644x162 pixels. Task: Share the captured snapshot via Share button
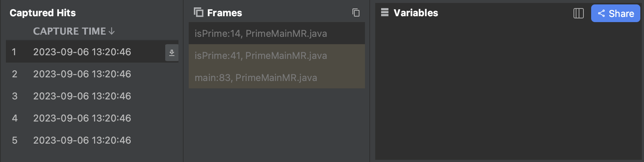pyautogui.click(x=615, y=13)
